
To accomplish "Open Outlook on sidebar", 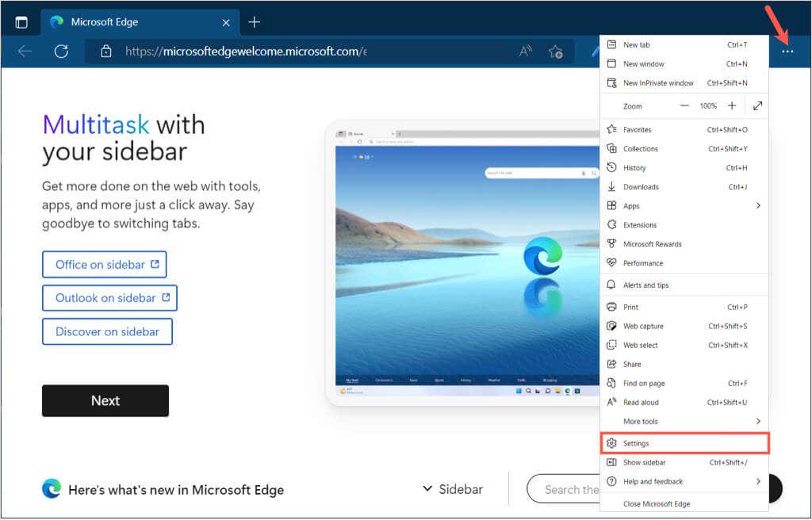I will click(109, 298).
